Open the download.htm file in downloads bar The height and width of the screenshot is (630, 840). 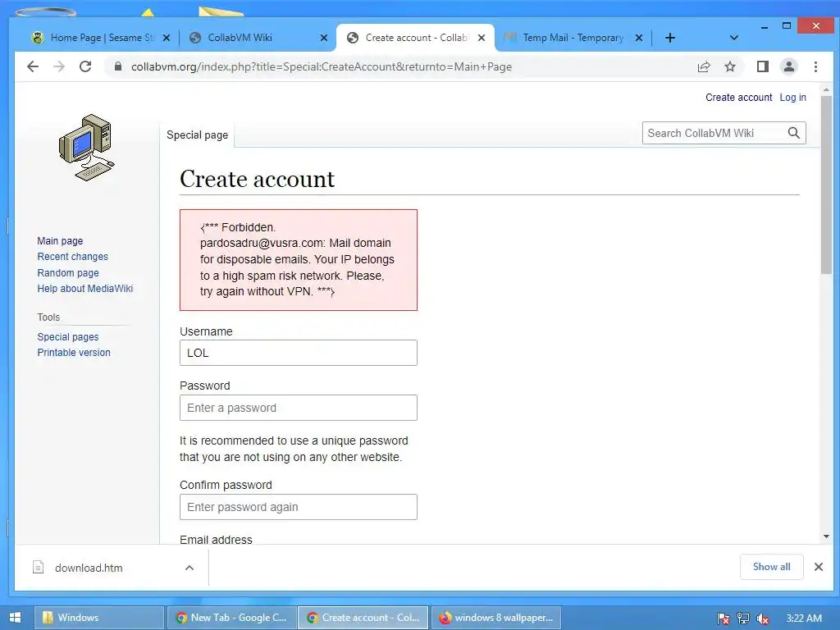[x=89, y=568]
